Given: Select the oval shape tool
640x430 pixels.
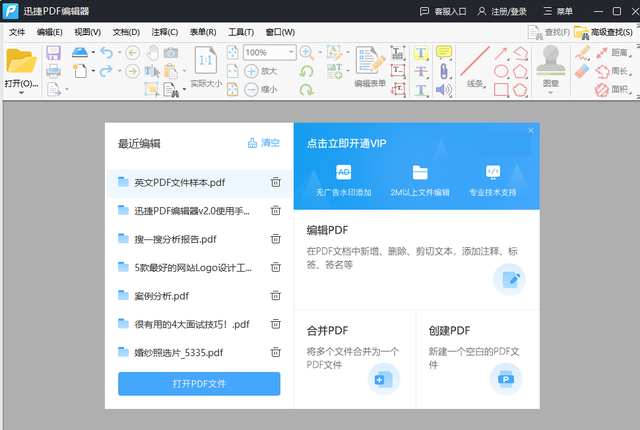Looking at the screenshot, I should [501, 71].
